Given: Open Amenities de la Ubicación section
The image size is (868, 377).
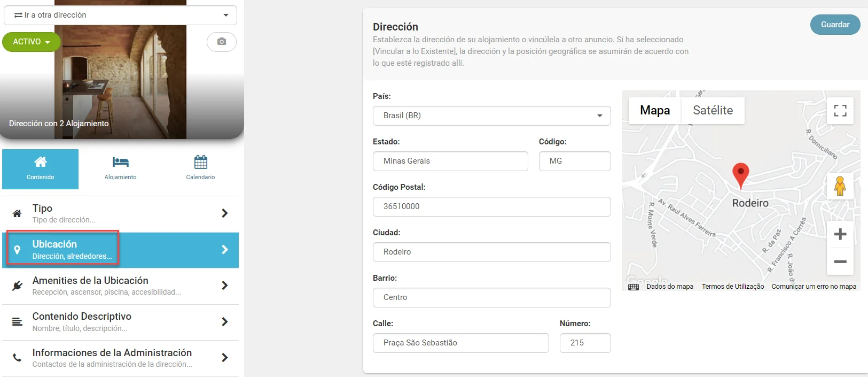Looking at the screenshot, I should pos(120,286).
